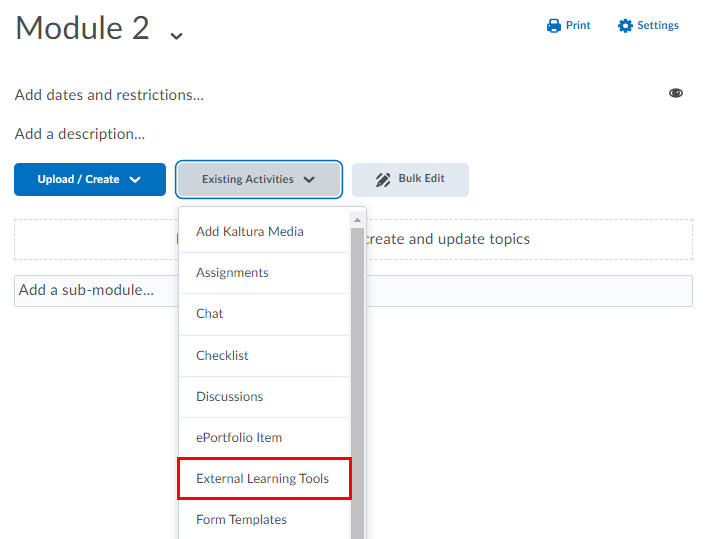Open the Upload / Create dropdown
Image resolution: width=706 pixels, height=539 pixels.
pyautogui.click(x=90, y=180)
